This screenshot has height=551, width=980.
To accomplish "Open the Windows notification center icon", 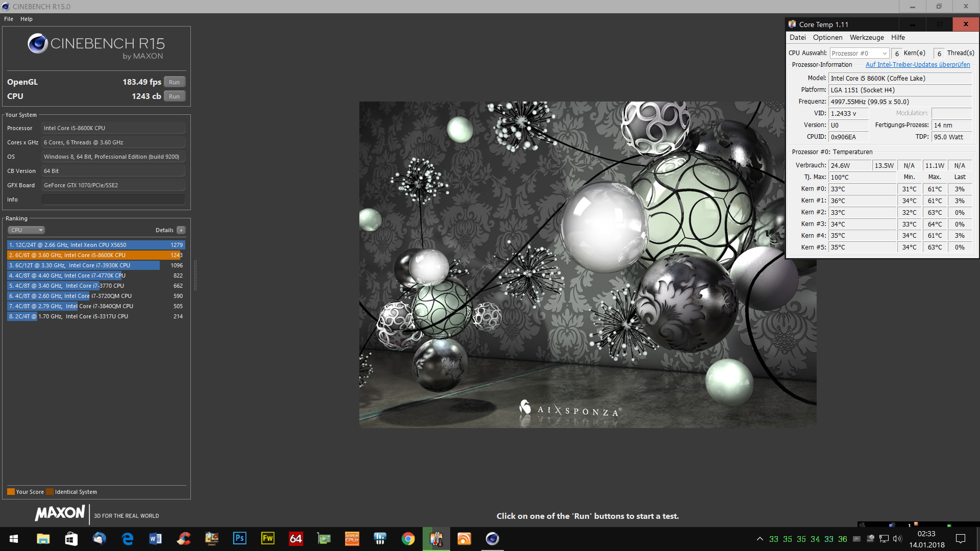I will [960, 539].
